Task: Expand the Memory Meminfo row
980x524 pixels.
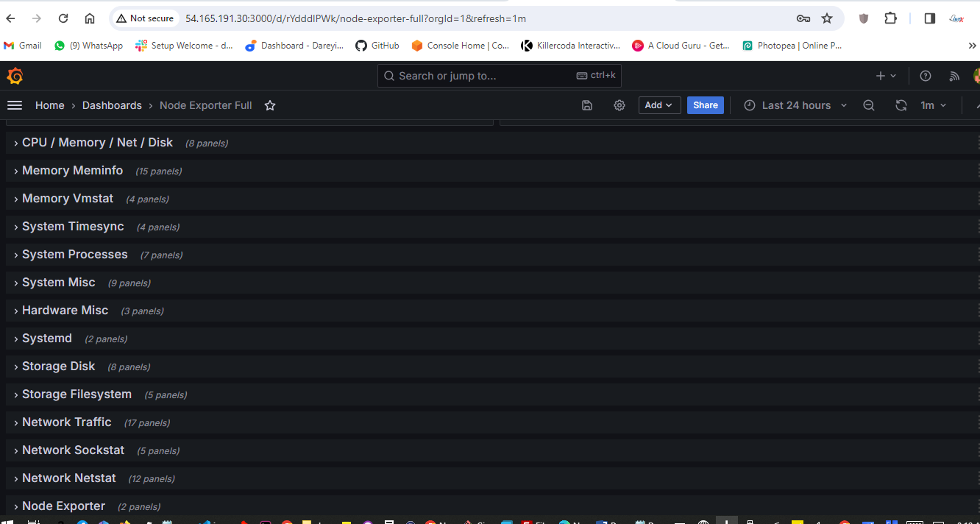Action: [x=72, y=171]
